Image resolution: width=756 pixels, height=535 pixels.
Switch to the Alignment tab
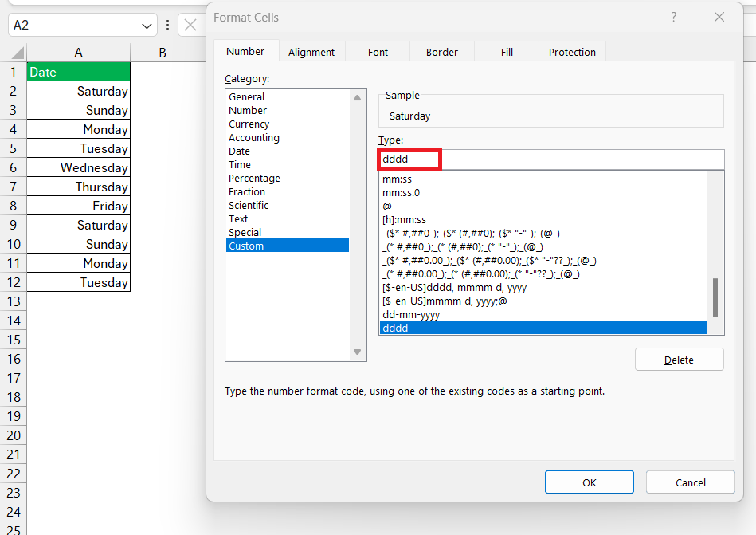311,52
